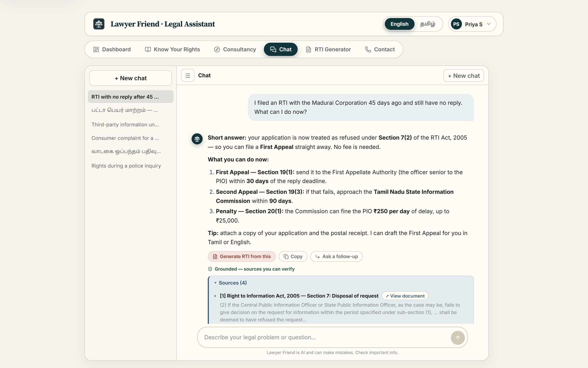Click the Lawyer Friend scales logo icon
This screenshot has height=368, width=588.
[99, 24]
